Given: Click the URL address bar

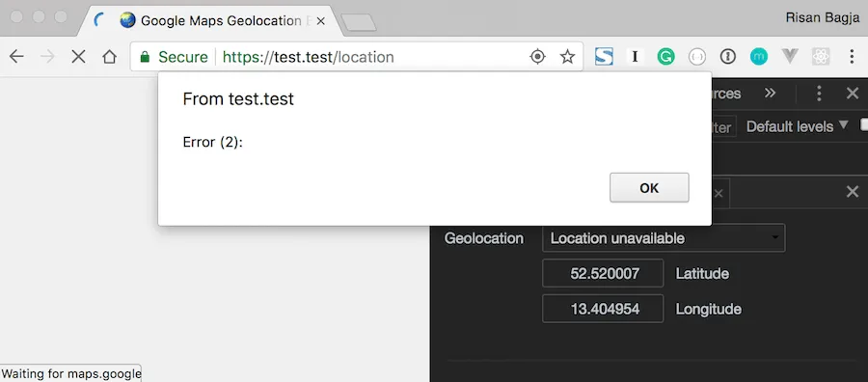Looking at the screenshot, I should coord(357,57).
